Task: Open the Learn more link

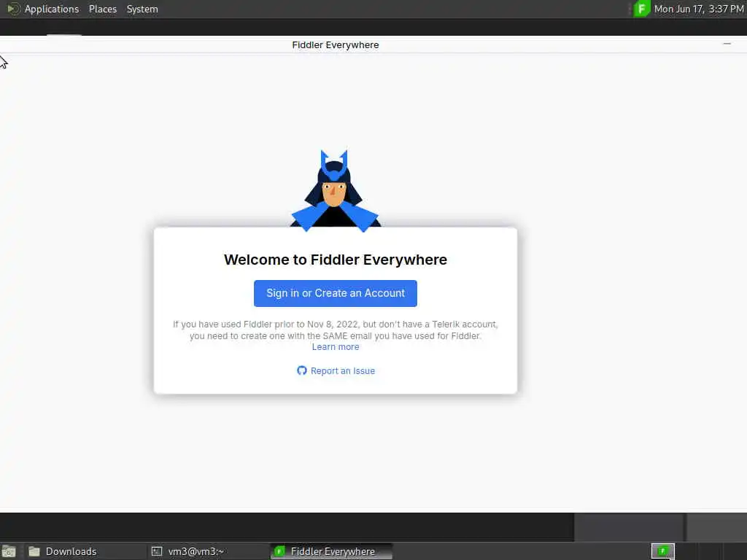Action: [336, 347]
